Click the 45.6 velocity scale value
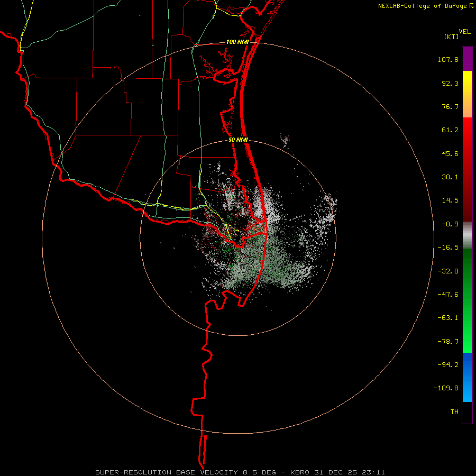 pos(450,153)
